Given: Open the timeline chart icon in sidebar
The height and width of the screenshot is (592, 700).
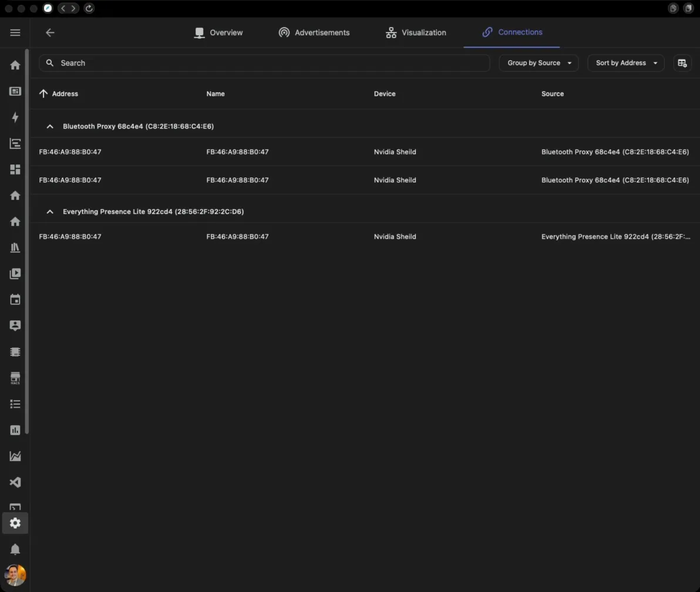Looking at the screenshot, I should point(15,143).
